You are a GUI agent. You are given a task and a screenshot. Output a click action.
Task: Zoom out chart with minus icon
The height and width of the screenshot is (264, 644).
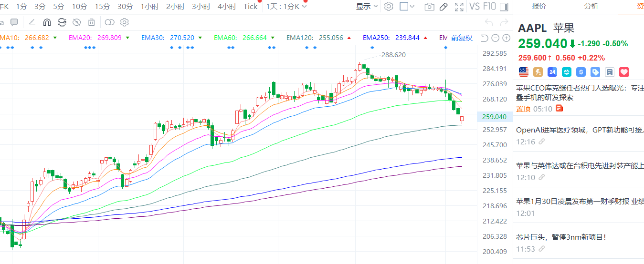tap(496, 38)
